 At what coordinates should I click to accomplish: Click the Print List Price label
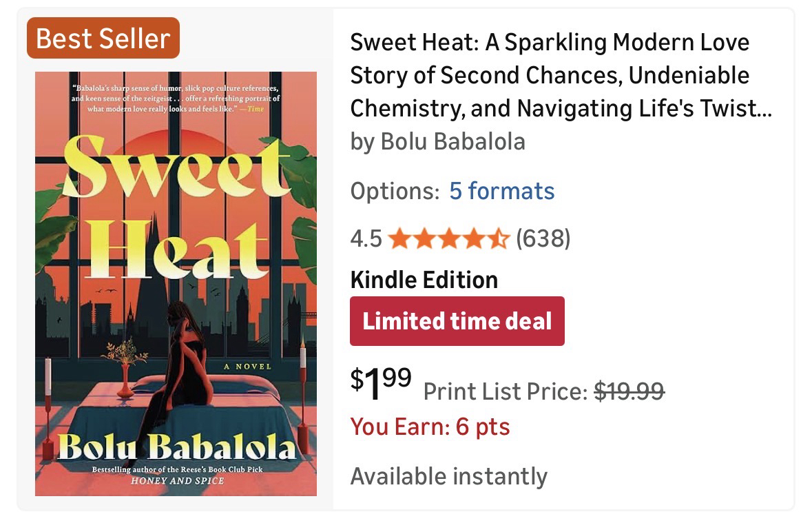point(506,391)
